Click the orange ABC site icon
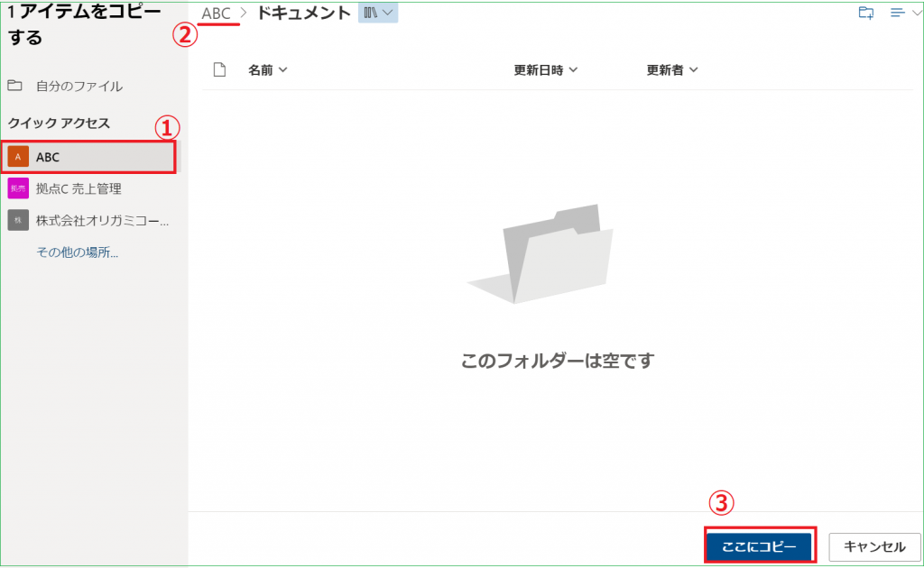This screenshot has height=568, width=924. [17, 157]
